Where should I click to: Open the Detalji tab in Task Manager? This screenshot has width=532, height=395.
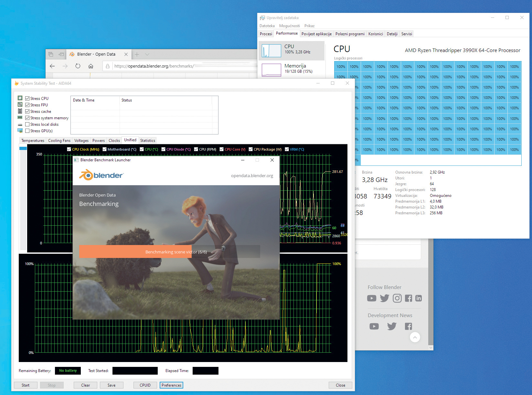click(x=392, y=34)
